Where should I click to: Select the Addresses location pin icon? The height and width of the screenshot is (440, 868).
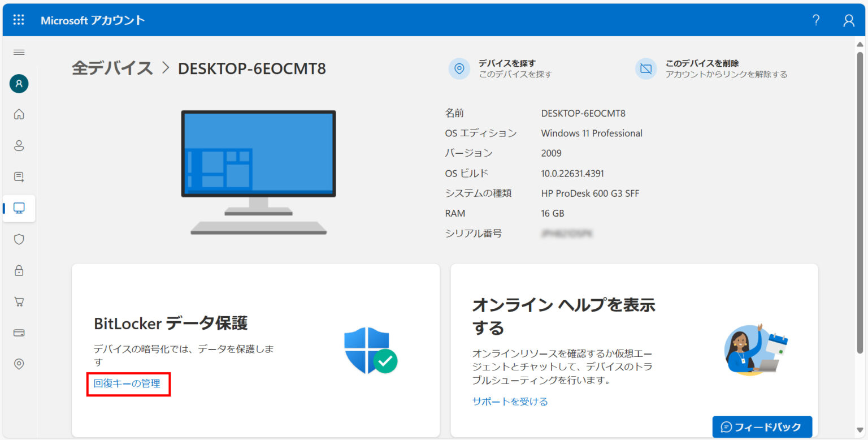pos(19,364)
